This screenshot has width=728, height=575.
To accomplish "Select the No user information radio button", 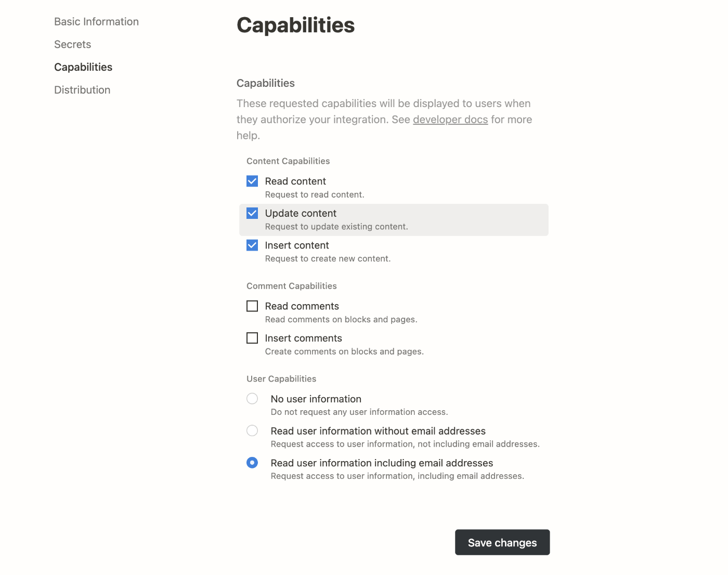I will pos(252,399).
